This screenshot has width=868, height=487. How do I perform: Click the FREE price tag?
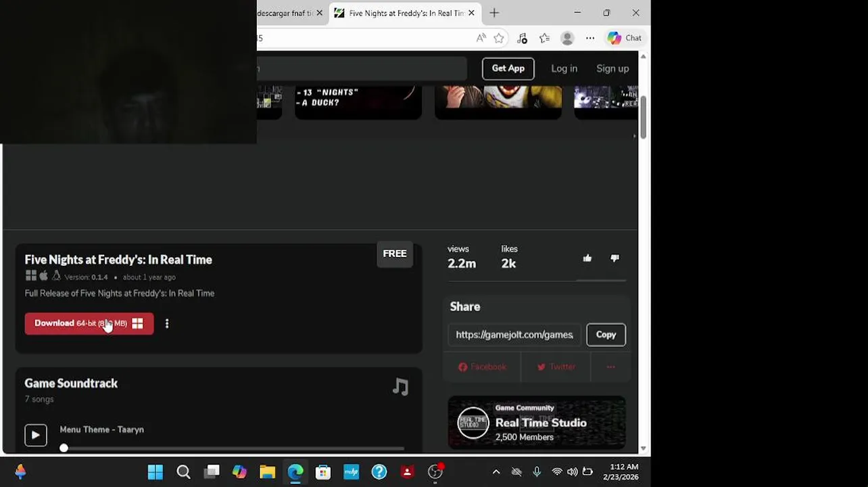click(x=395, y=254)
